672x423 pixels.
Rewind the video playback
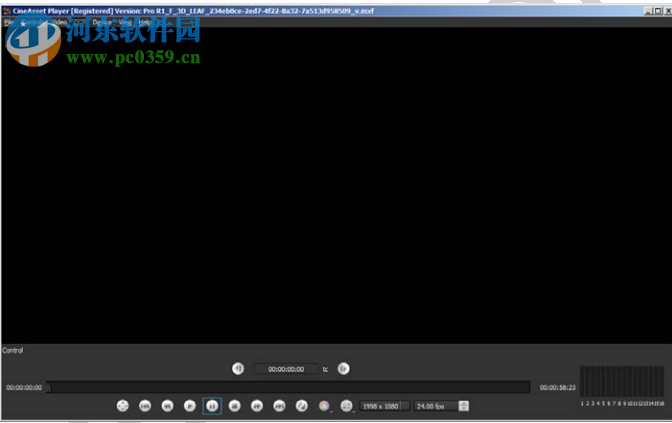[168, 406]
